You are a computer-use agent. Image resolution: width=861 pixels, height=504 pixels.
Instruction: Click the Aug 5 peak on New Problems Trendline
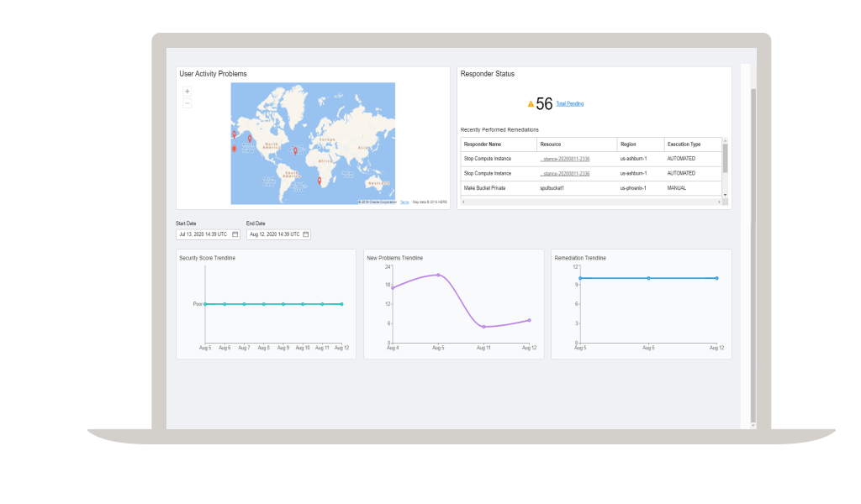(438, 275)
